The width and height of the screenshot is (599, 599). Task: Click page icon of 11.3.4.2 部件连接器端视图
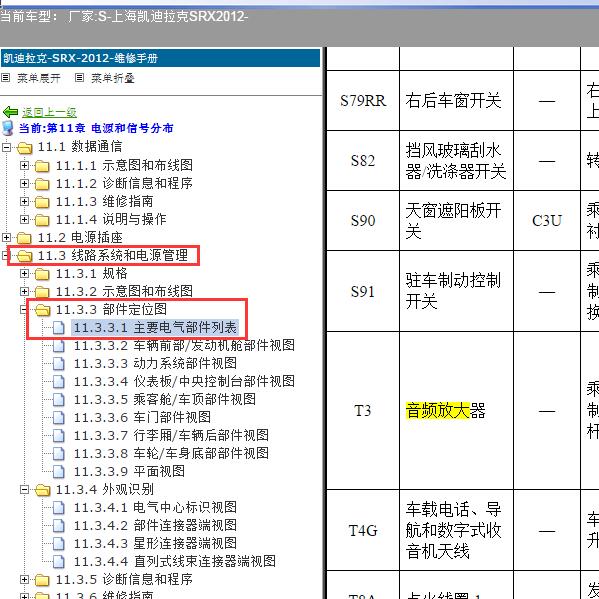point(59,526)
